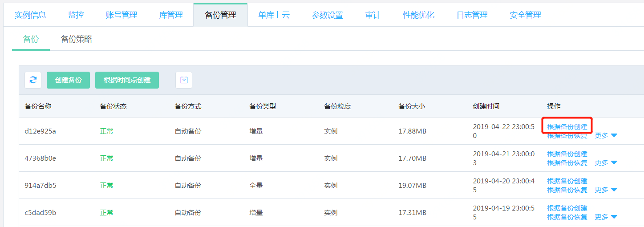
Task: Expand 更多 dropdown for backup c5dad59b
Action: coord(606,217)
